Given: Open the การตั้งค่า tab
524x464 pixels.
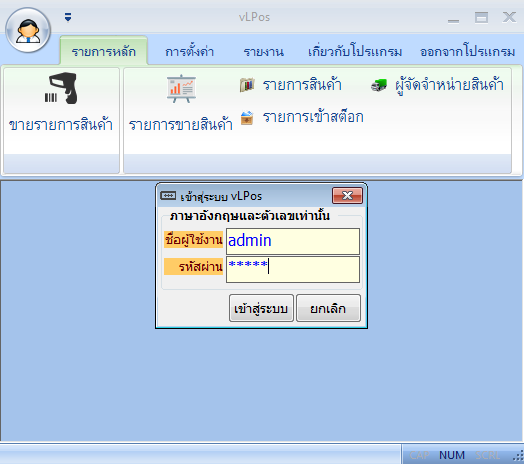Looking at the screenshot, I should (189, 51).
